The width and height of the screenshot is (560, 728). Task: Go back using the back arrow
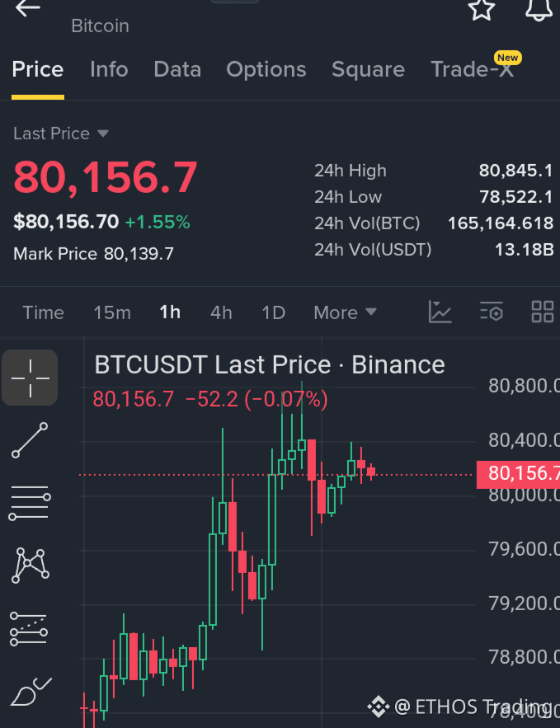point(28,8)
